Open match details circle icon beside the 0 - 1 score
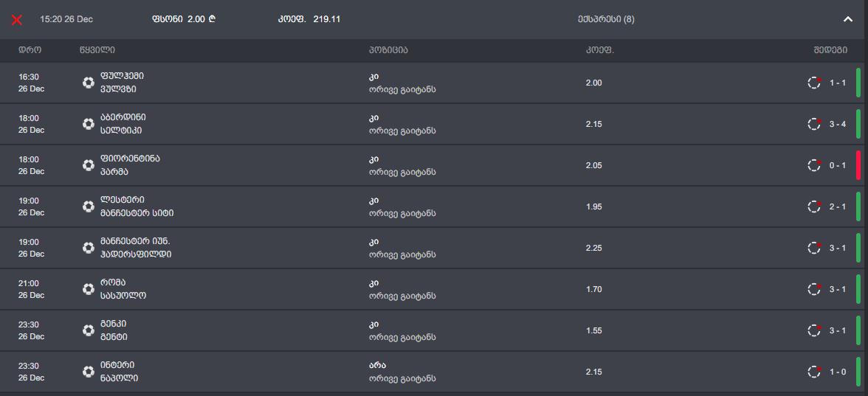 coord(814,165)
